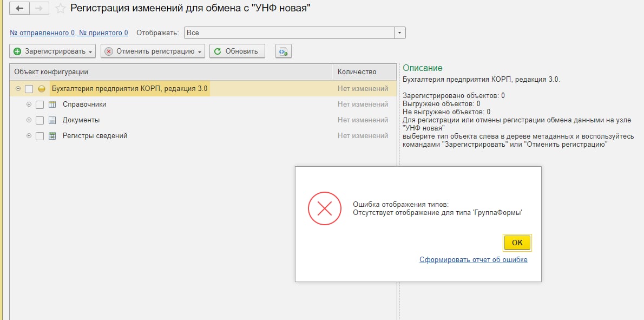Tick the Документы checkbox
Image resolution: width=644 pixels, height=320 pixels.
point(40,120)
